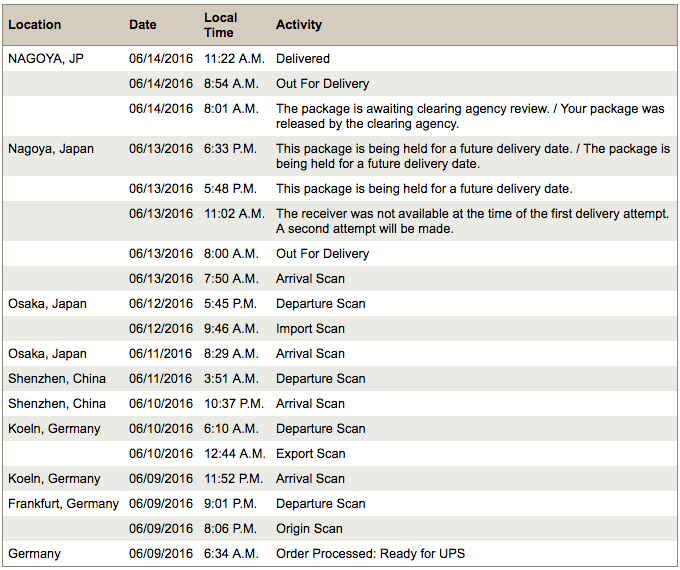680x570 pixels.
Task: Select the 8:54 A.M. Out For Delivery text
Action: [322, 84]
